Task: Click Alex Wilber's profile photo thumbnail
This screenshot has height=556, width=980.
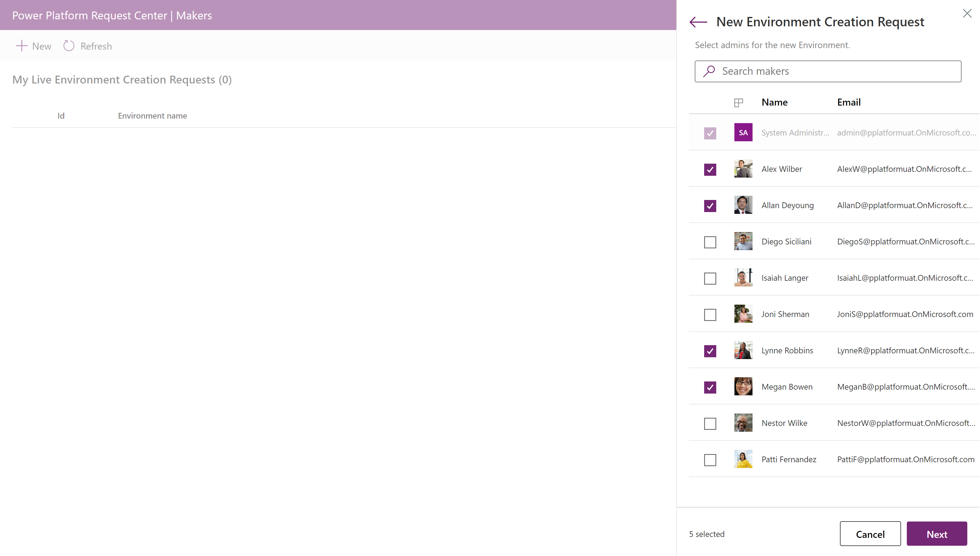Action: pos(743,168)
